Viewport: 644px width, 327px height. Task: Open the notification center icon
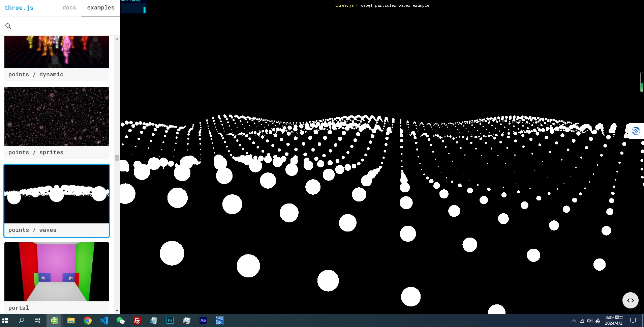pyautogui.click(x=633, y=321)
